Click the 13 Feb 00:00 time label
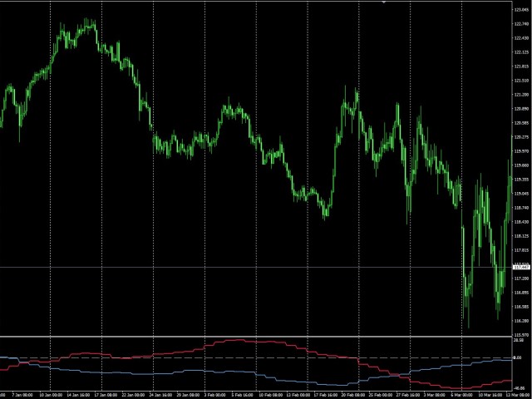 click(298, 396)
